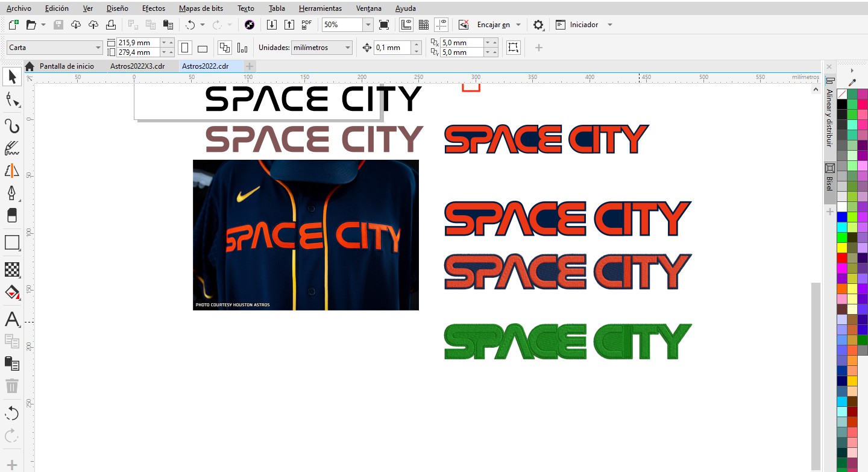
Task: Open the zoom level dropdown showing 50%
Action: [x=368, y=25]
